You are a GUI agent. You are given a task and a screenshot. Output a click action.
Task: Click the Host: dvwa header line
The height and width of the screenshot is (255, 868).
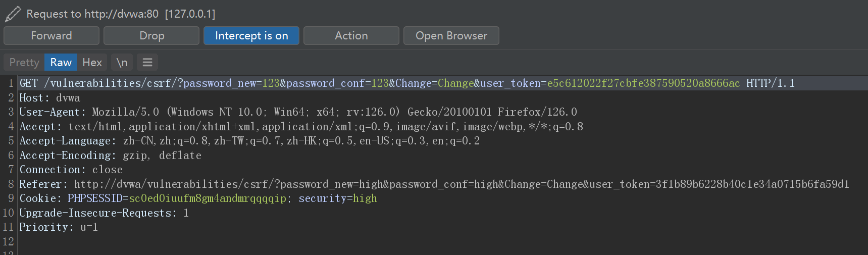(x=49, y=98)
